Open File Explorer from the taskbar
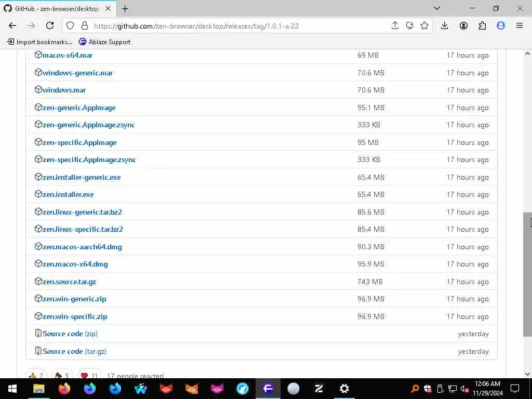 (38, 389)
